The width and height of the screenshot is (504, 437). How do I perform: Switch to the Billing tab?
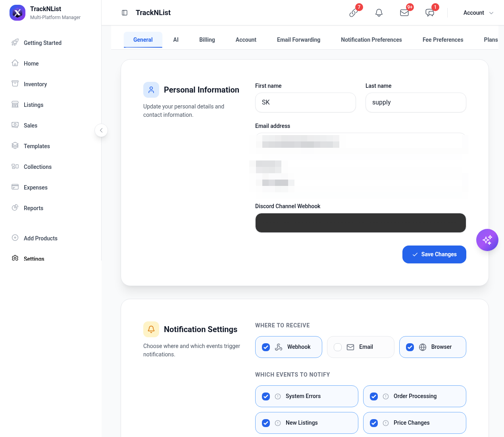tap(207, 40)
